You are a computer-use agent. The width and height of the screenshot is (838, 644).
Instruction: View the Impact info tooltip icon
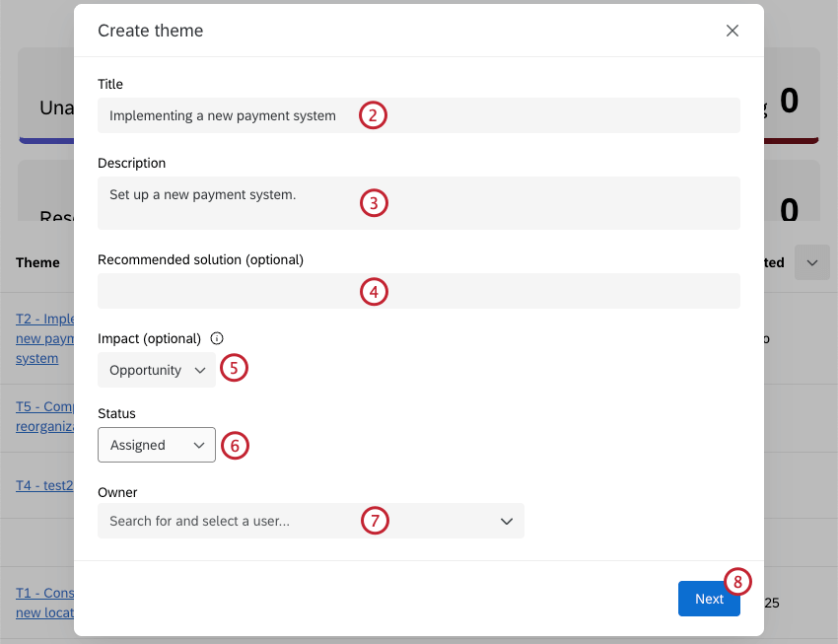point(216,338)
